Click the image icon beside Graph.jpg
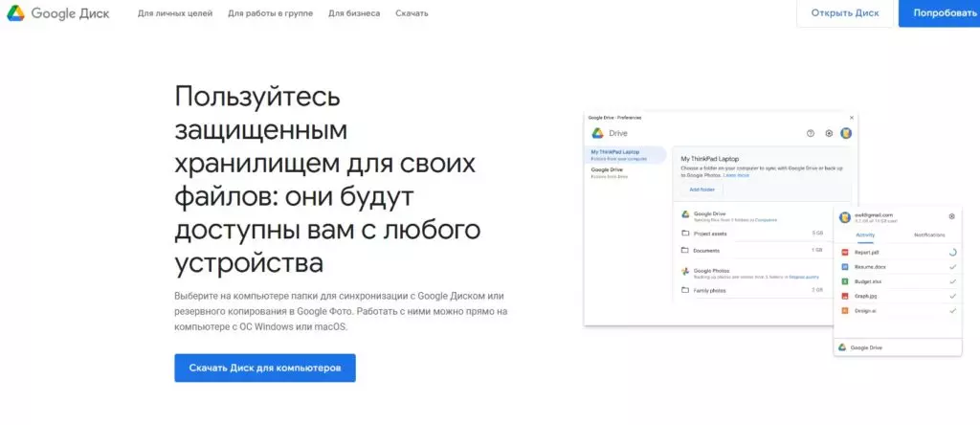The width and height of the screenshot is (980, 425). tap(845, 296)
